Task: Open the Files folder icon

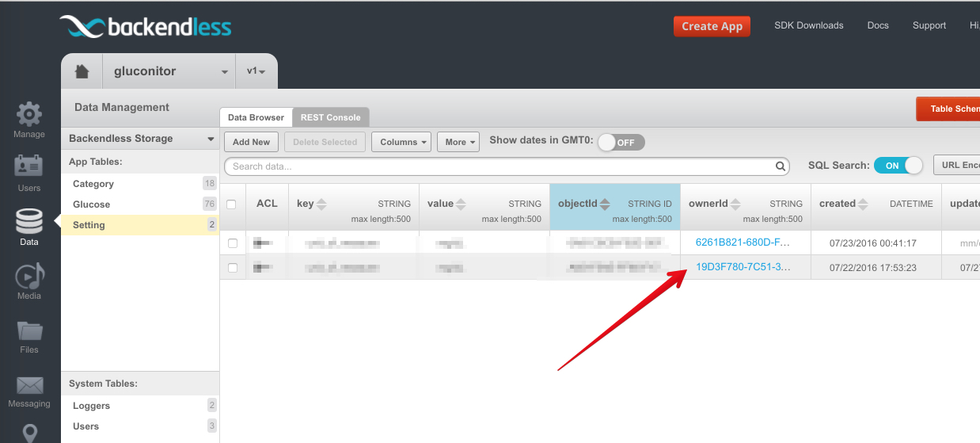Action: tap(29, 330)
